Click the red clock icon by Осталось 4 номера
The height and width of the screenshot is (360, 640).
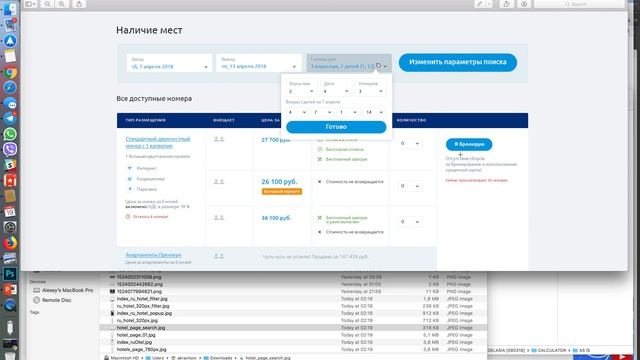128,217
